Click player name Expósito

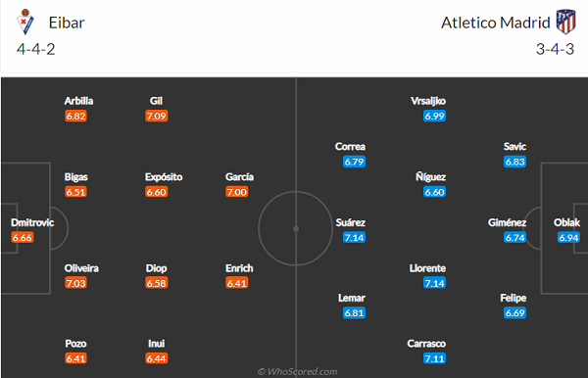tap(164, 177)
